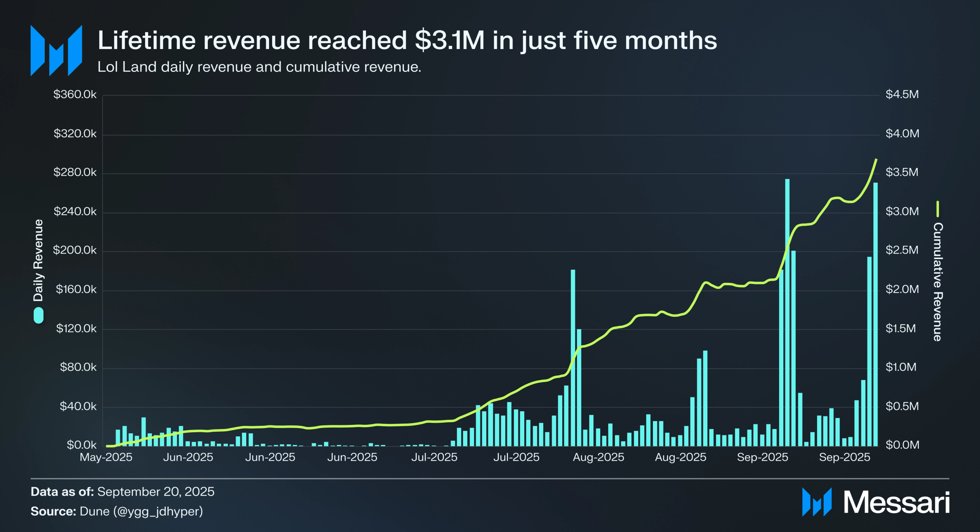Click the Messari wordmark text
The height and width of the screenshot is (532, 980).
(x=896, y=503)
